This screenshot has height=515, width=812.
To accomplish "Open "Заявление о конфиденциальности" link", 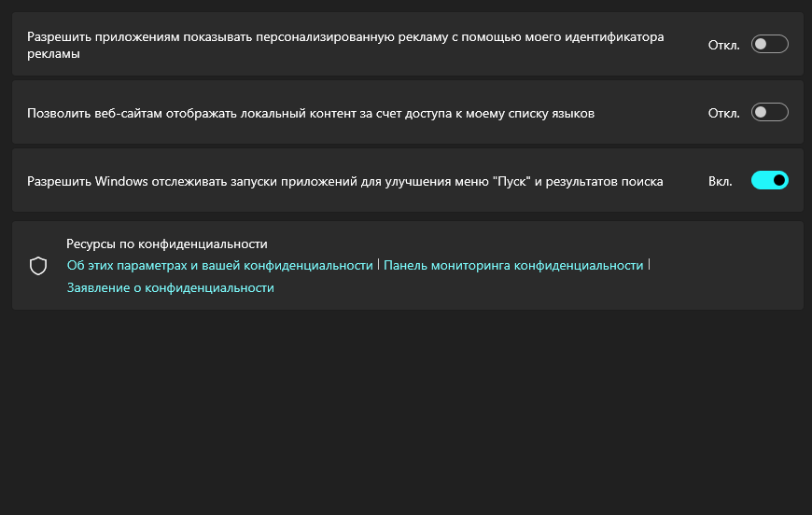I will coord(170,288).
